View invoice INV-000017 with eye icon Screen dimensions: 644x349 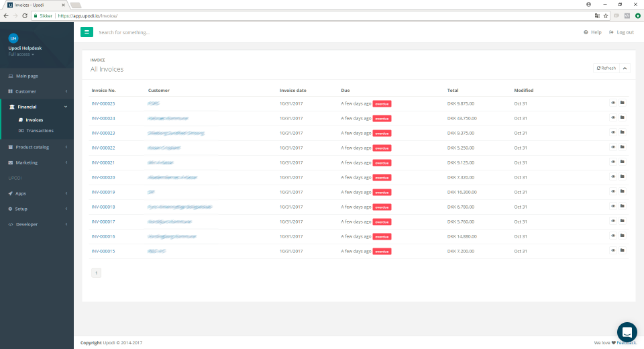(x=612, y=221)
